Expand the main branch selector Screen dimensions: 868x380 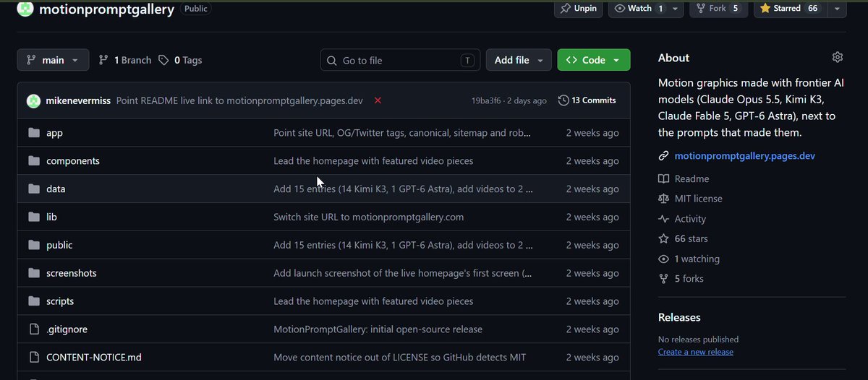click(53, 60)
